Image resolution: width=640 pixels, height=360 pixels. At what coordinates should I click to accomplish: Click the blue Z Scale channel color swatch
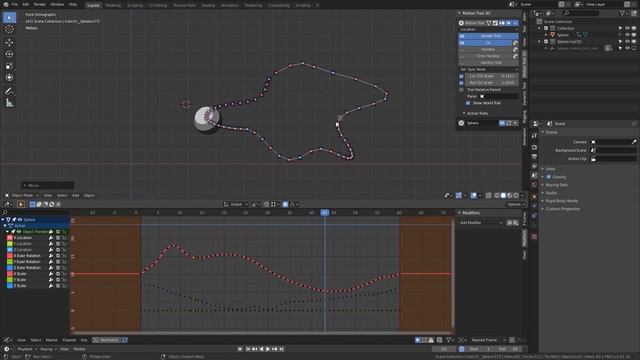tap(10, 286)
